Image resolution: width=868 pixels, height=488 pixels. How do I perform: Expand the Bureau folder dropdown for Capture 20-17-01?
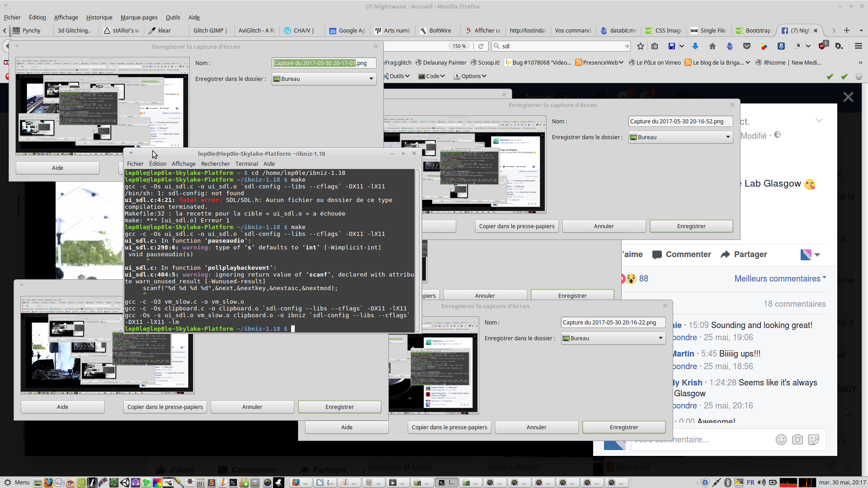[324, 79]
